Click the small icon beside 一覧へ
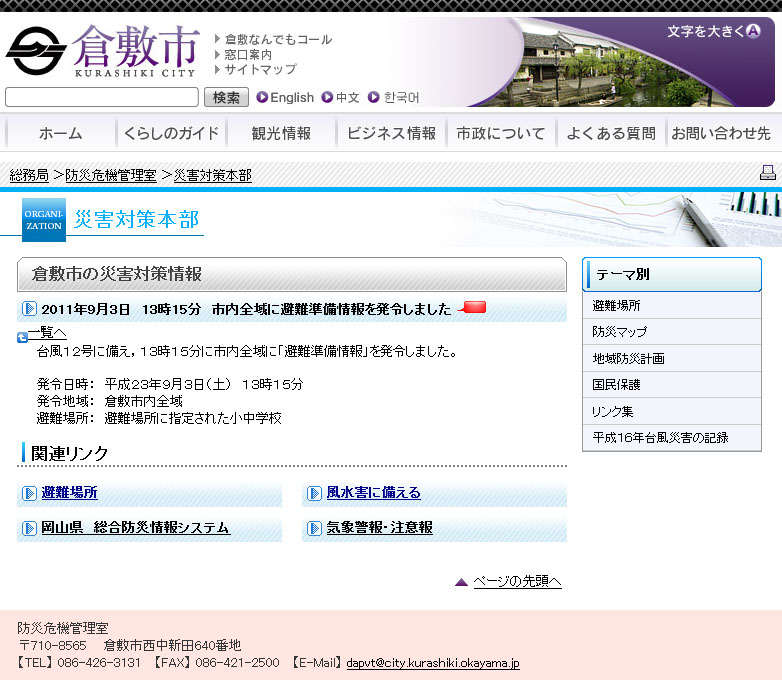Screen dimensions: 782x680 (x=22, y=337)
